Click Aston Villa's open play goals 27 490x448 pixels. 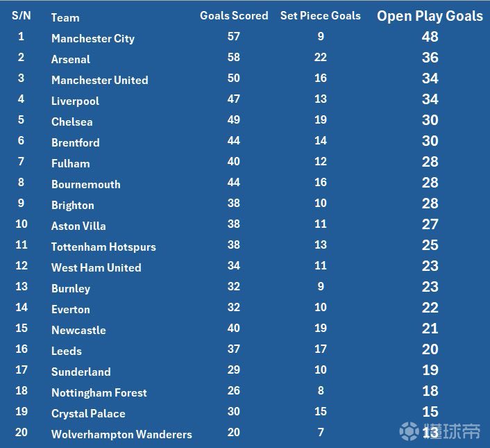tap(430, 224)
